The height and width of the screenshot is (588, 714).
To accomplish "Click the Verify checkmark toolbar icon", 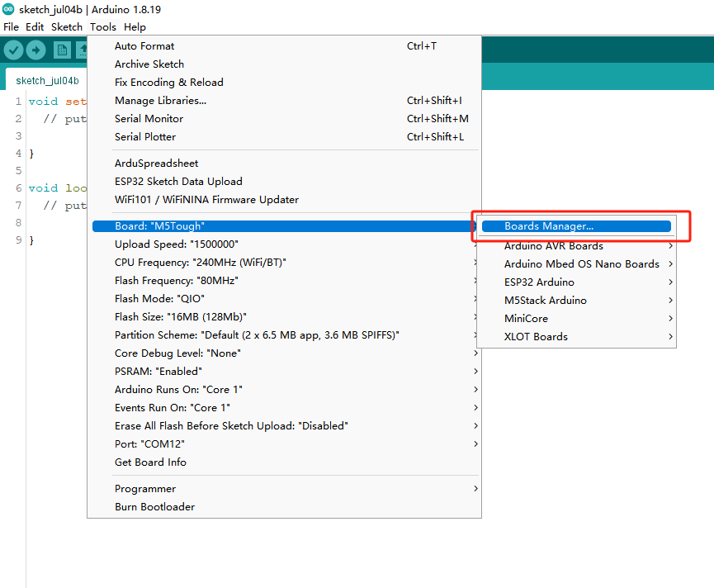I will [x=13, y=50].
